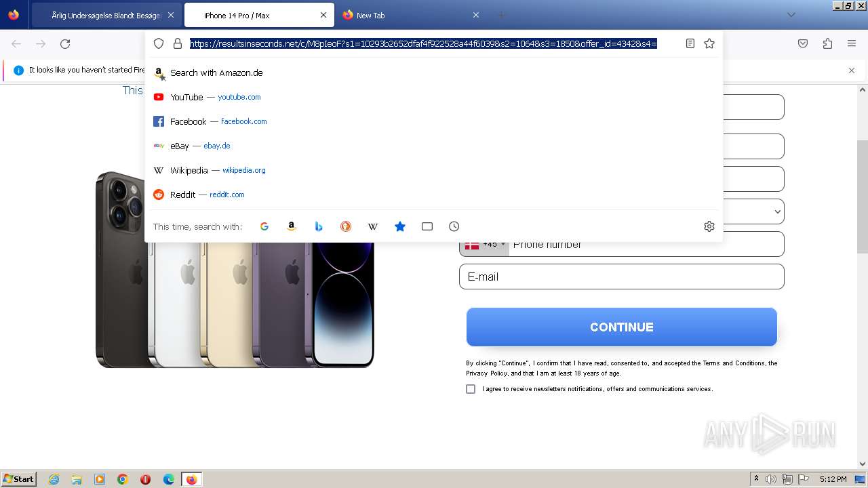Close the Årlig Undersøgelse tab
Viewport: 868px width, 488px height.
pos(170,15)
